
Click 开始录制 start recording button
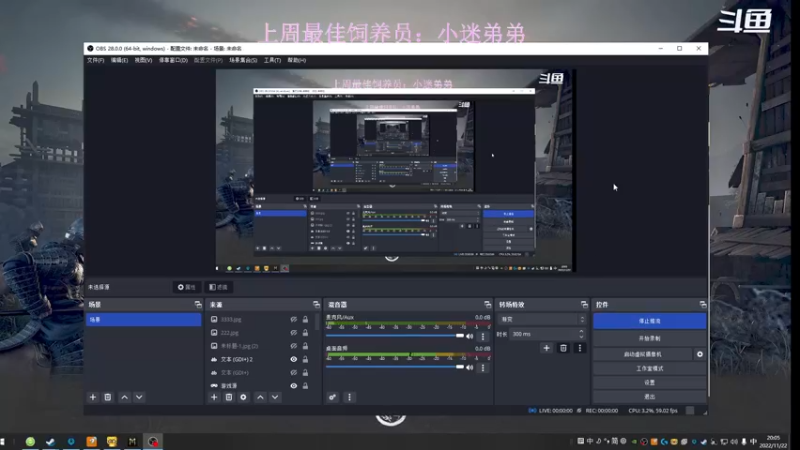coord(649,338)
